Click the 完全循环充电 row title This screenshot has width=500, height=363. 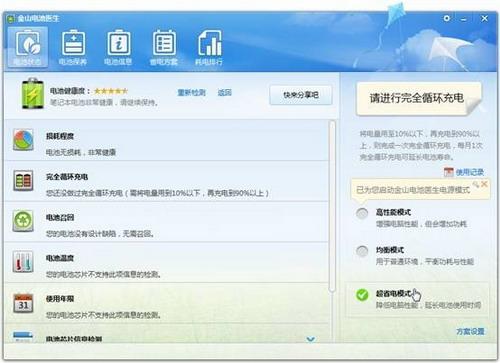point(67,177)
